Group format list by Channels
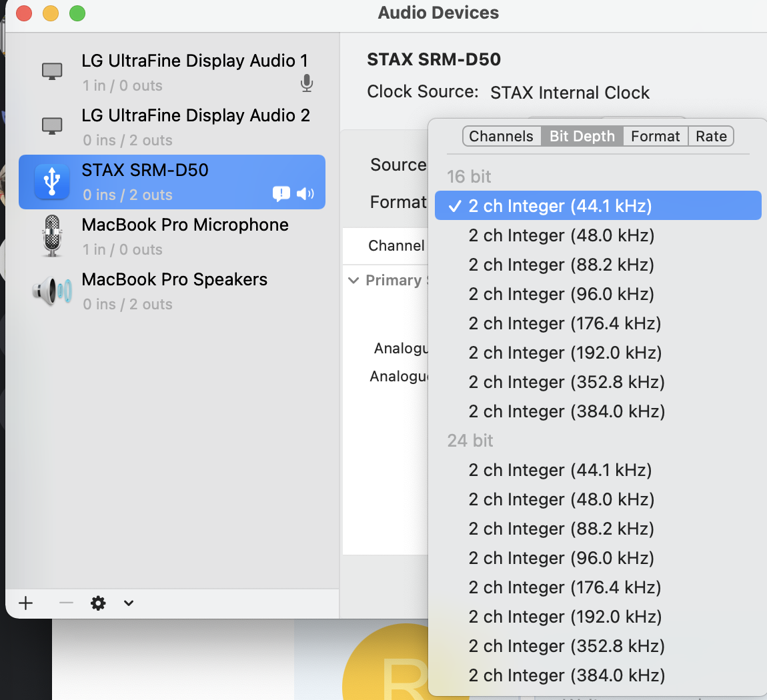Image resolution: width=767 pixels, height=700 pixels. [502, 137]
